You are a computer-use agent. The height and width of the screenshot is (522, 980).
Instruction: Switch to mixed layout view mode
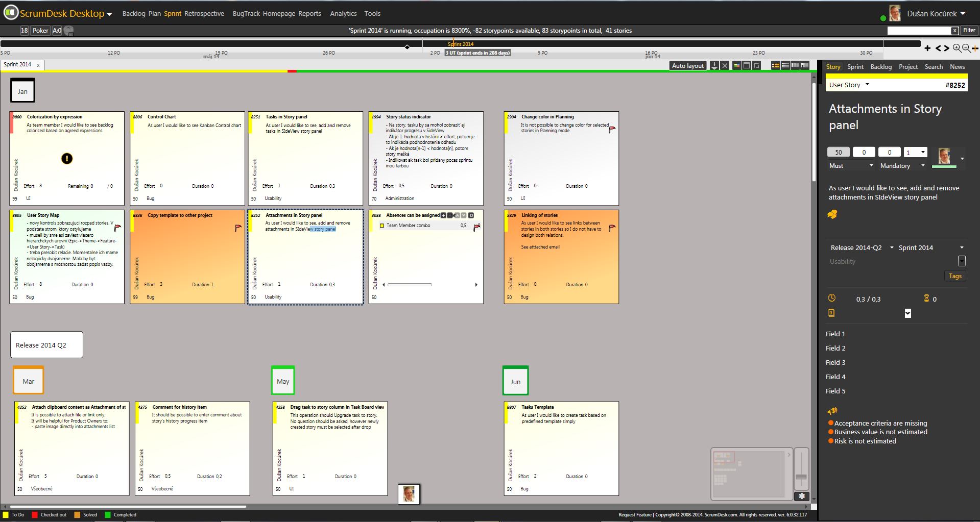pyautogui.click(x=805, y=65)
